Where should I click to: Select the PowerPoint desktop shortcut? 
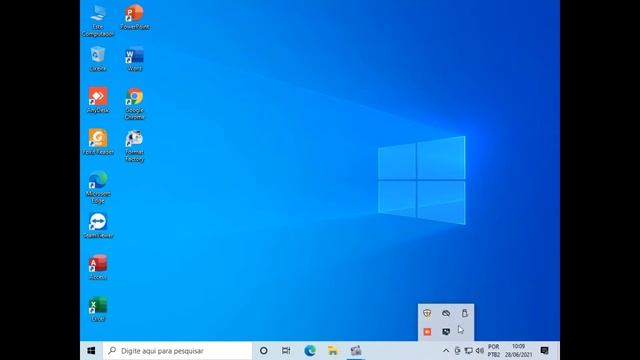pos(135,17)
